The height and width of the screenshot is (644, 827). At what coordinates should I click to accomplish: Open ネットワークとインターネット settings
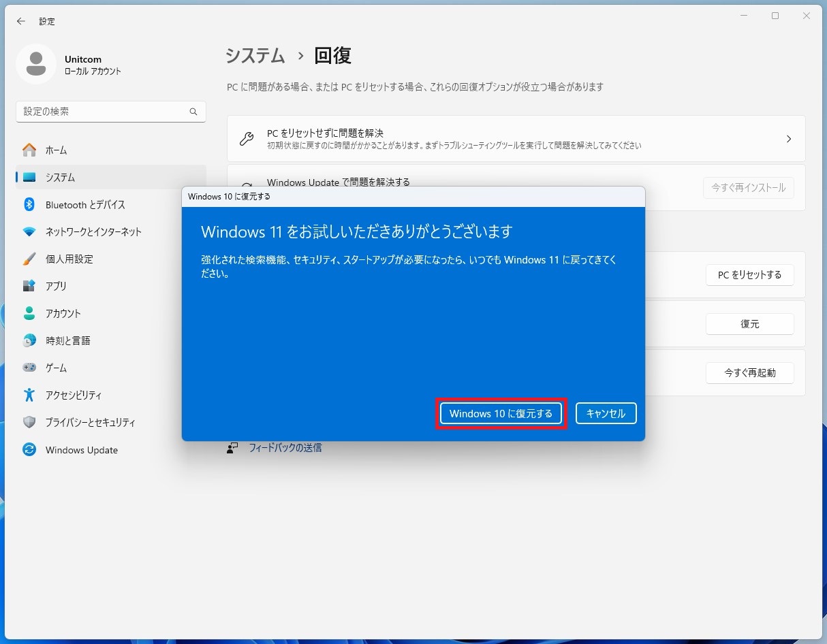(x=93, y=231)
